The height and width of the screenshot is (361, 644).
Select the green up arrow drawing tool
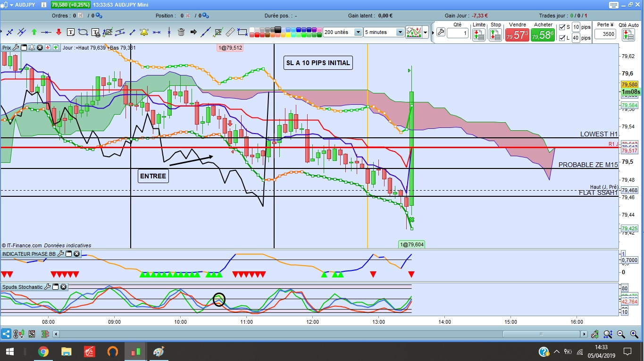click(34, 32)
